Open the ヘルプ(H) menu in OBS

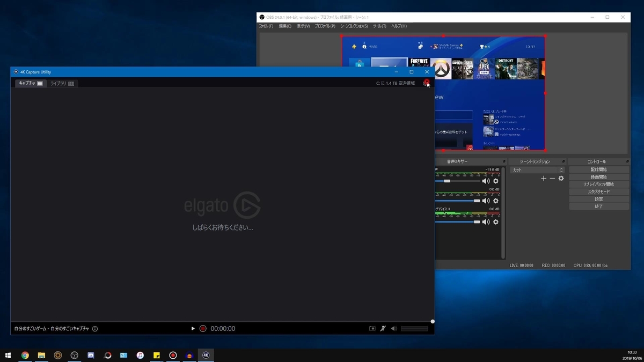399,26
